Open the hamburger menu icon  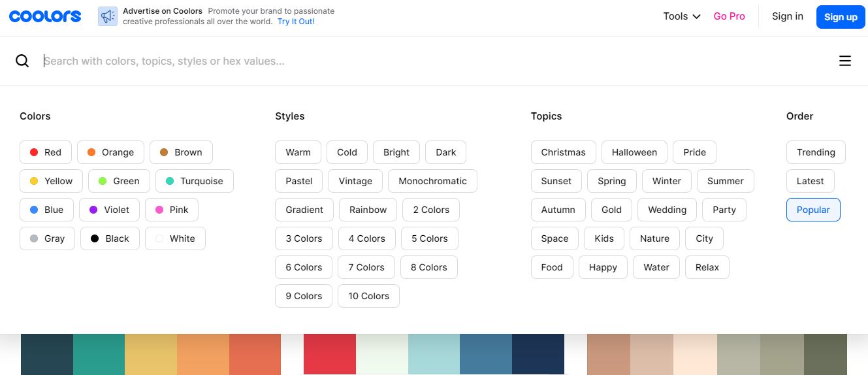844,61
